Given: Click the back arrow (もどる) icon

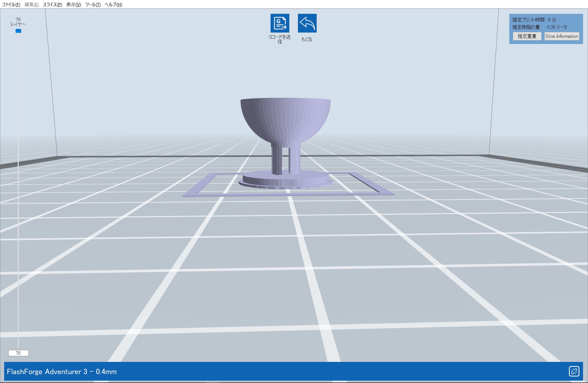Looking at the screenshot, I should point(307,23).
